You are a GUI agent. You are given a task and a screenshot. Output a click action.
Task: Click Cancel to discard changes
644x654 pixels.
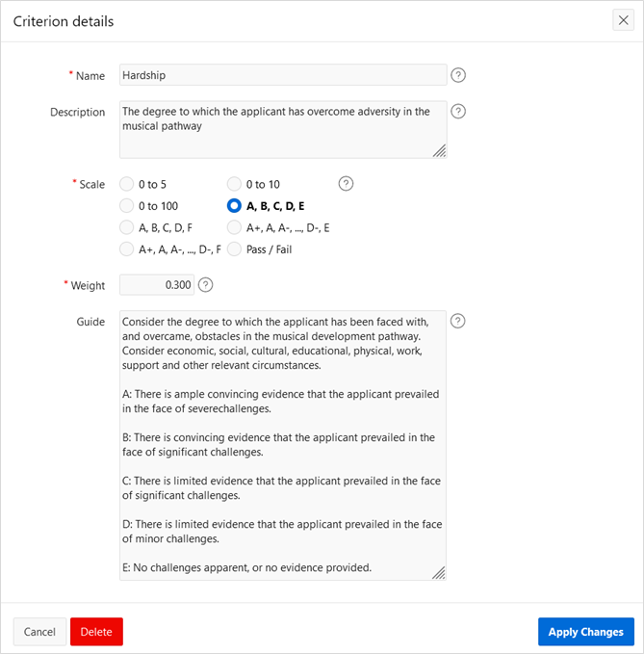tap(39, 632)
